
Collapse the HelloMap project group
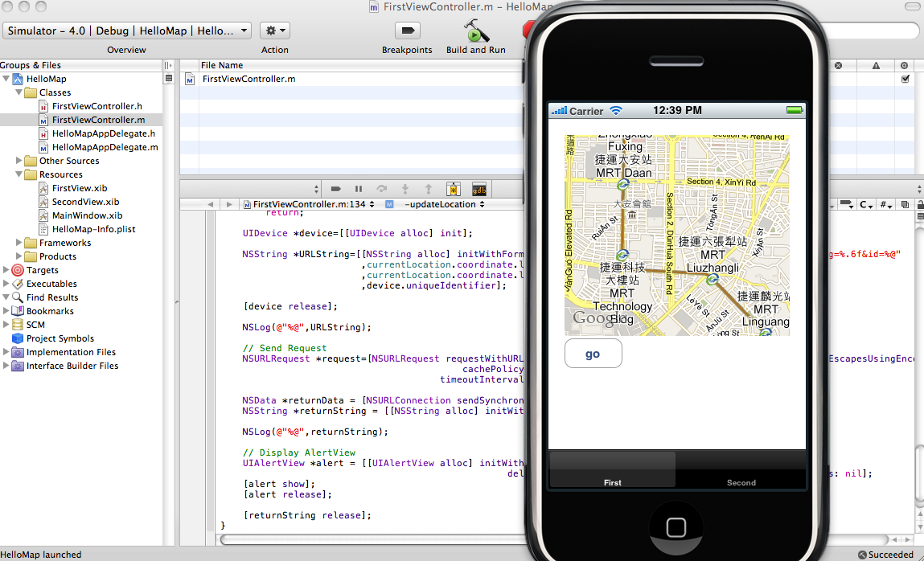pyautogui.click(x=6, y=78)
